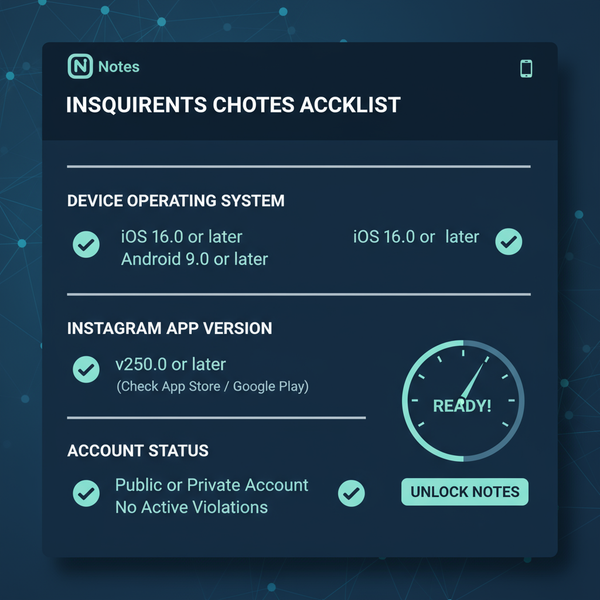The width and height of the screenshot is (600, 600).
Task: Open Check App Store / Google Play link
Action: (x=212, y=386)
